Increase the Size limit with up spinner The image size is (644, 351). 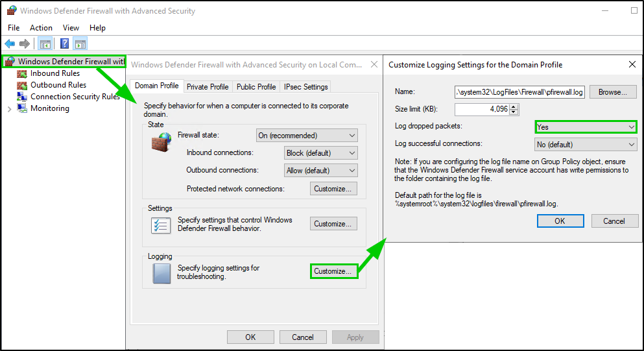point(514,106)
